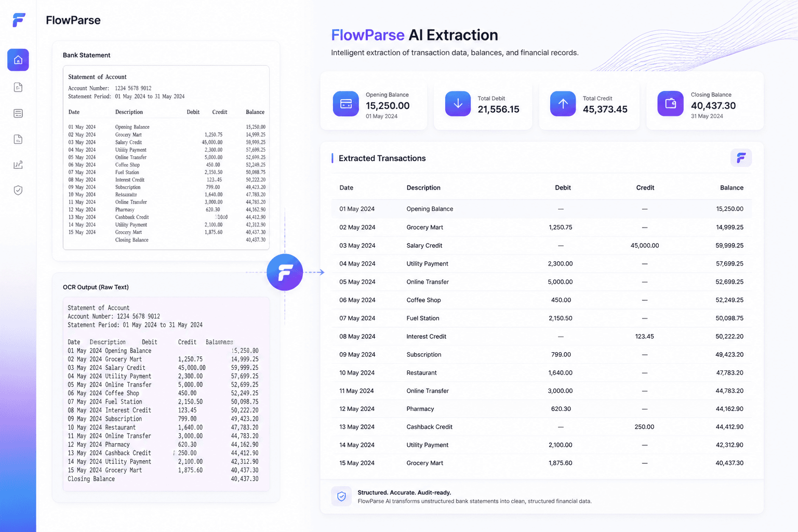798x532 pixels.
Task: Select the Credit column header in Extracted Transactions
Action: click(645, 188)
